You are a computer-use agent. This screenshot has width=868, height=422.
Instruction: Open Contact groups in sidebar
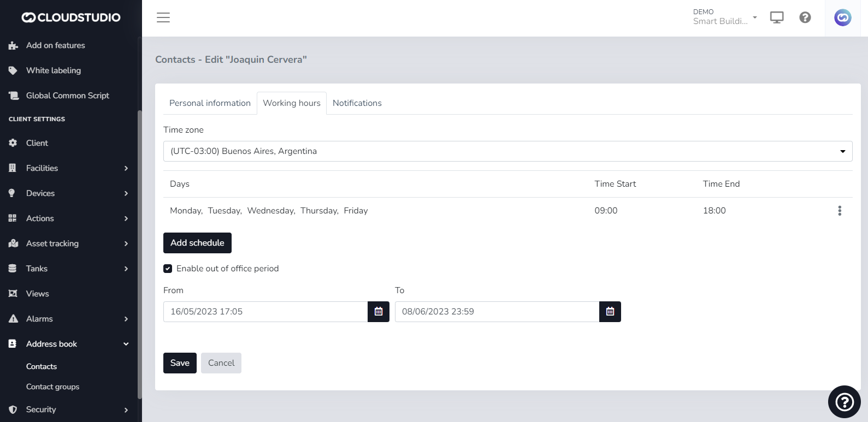pyautogui.click(x=53, y=387)
